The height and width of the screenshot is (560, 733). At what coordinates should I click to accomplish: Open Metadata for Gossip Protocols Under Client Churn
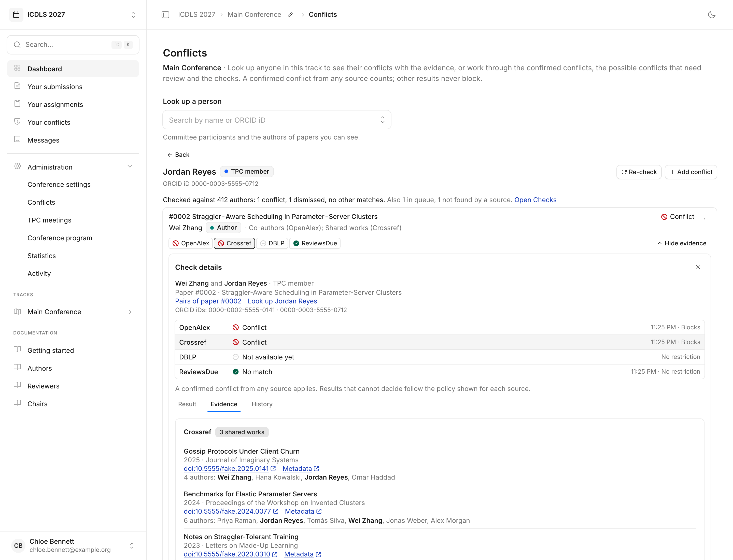coord(301,469)
